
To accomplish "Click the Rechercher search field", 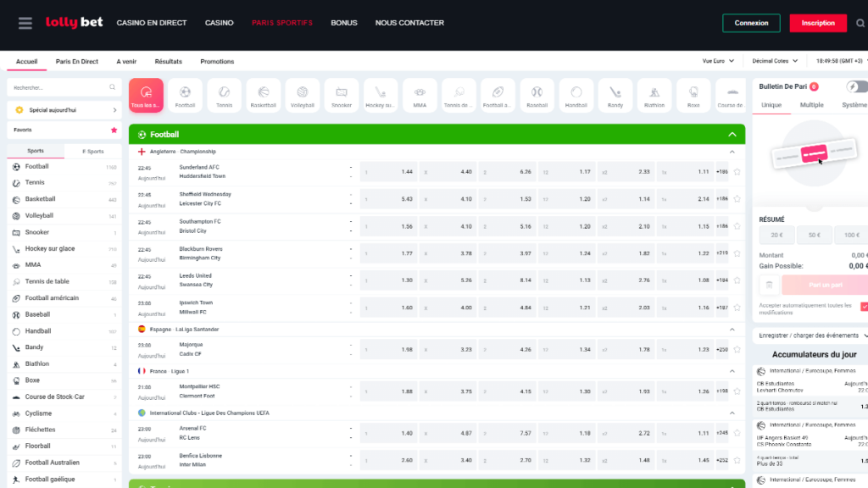I will [x=64, y=87].
